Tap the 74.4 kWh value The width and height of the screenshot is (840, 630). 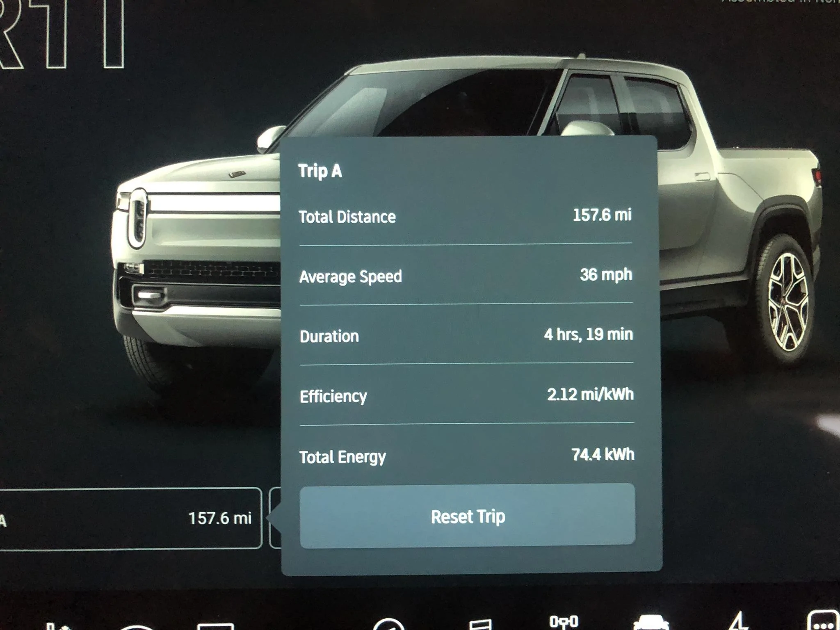pos(603,454)
